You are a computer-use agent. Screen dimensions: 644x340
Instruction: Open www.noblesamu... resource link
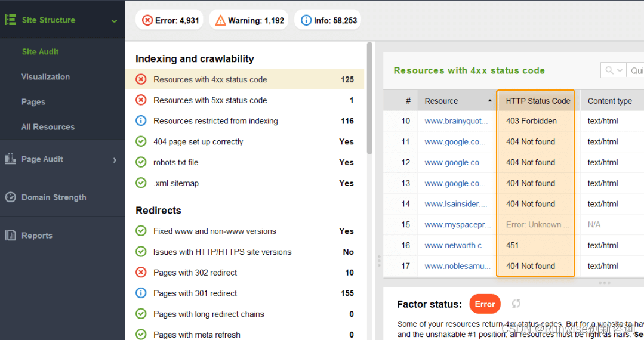(457, 266)
